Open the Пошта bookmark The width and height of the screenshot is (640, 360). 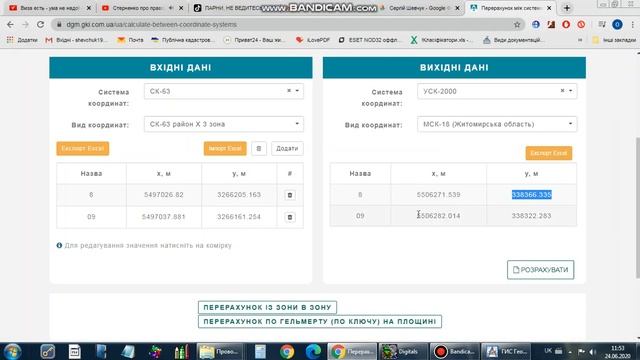coord(131,40)
